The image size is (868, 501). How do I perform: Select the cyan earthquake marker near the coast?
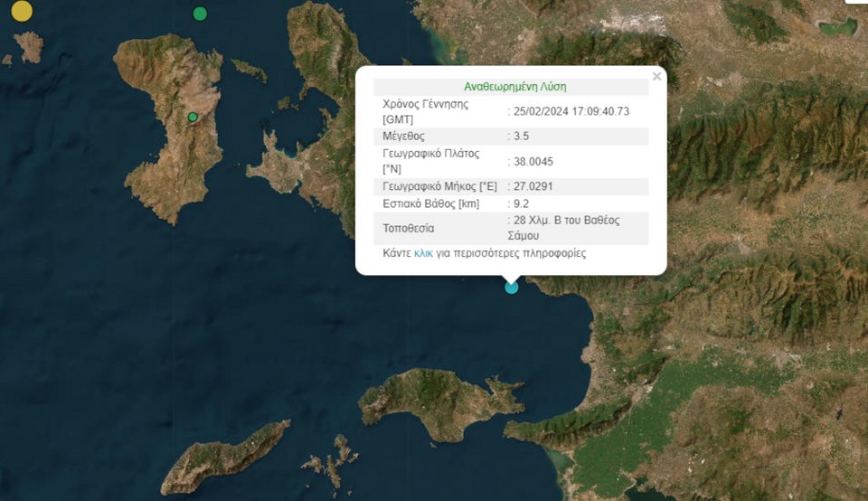[512, 287]
